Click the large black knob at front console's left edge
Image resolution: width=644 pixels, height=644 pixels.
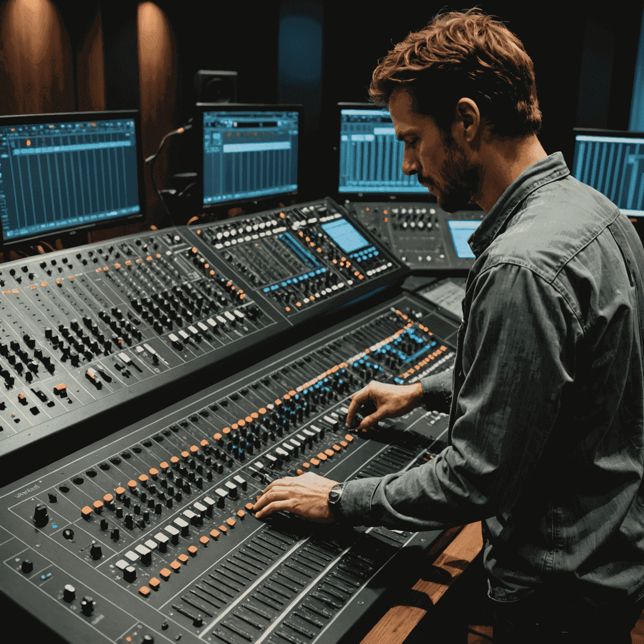click(41, 515)
